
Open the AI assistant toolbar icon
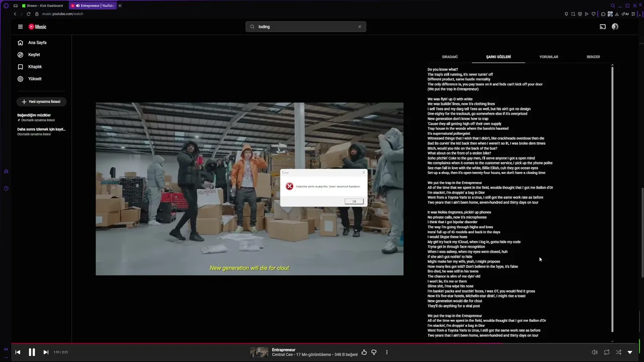[626, 14]
